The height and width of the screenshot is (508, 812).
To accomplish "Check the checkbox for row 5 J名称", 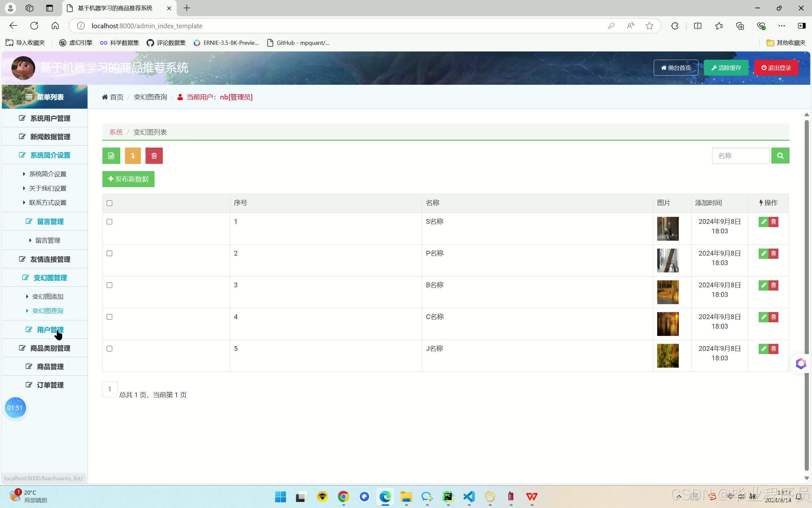I will pos(109,349).
